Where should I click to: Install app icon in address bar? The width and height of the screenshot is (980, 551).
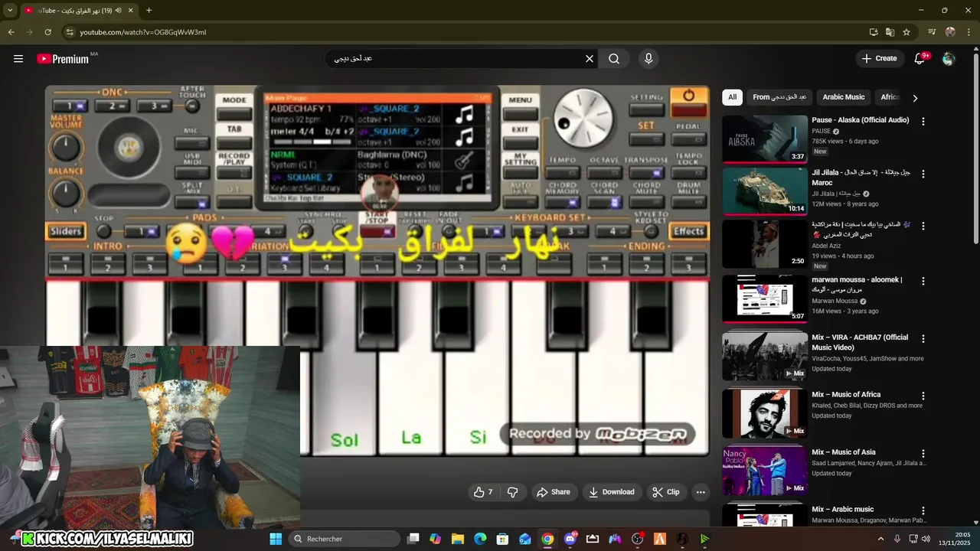click(x=874, y=32)
